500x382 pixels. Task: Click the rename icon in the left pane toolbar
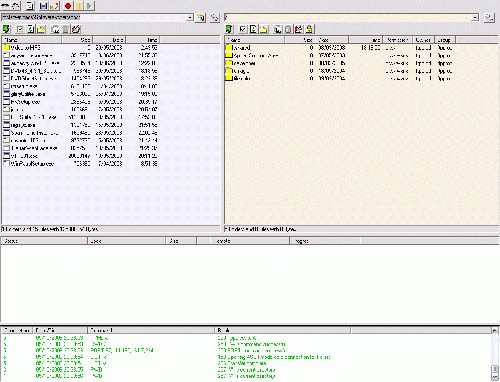[55, 29]
